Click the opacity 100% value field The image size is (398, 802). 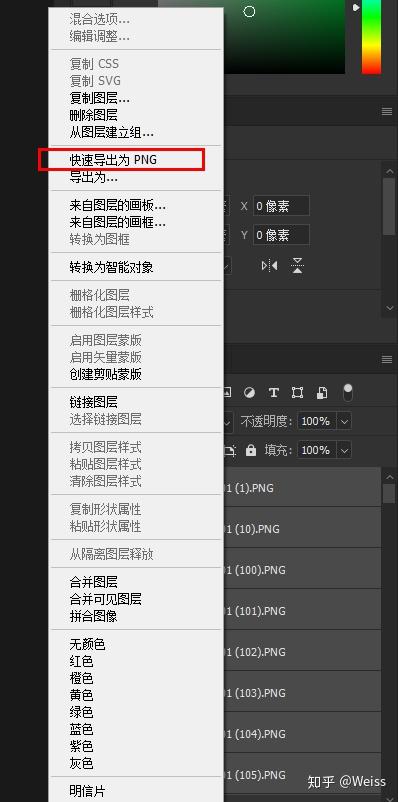point(318,421)
